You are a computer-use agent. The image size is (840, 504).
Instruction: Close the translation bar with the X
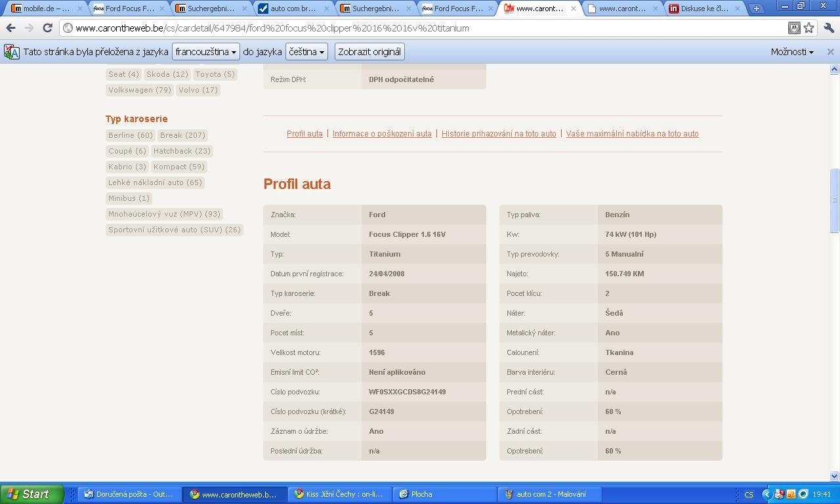[830, 52]
